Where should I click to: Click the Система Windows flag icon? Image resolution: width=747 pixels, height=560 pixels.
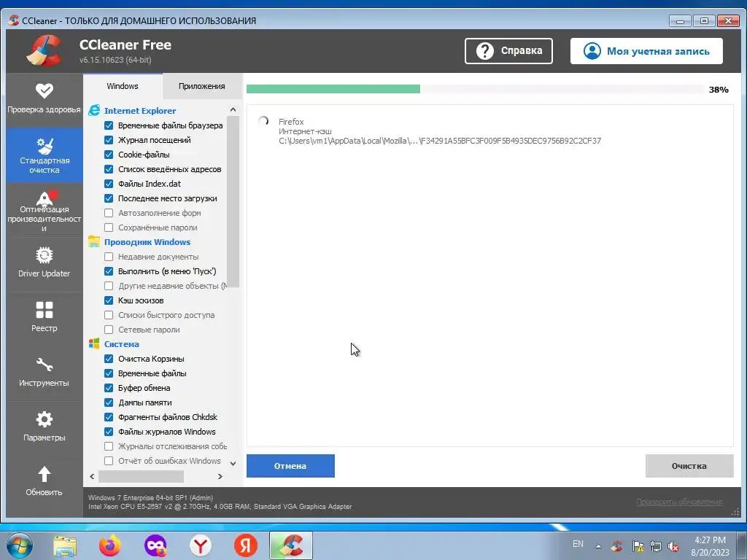[x=94, y=344]
